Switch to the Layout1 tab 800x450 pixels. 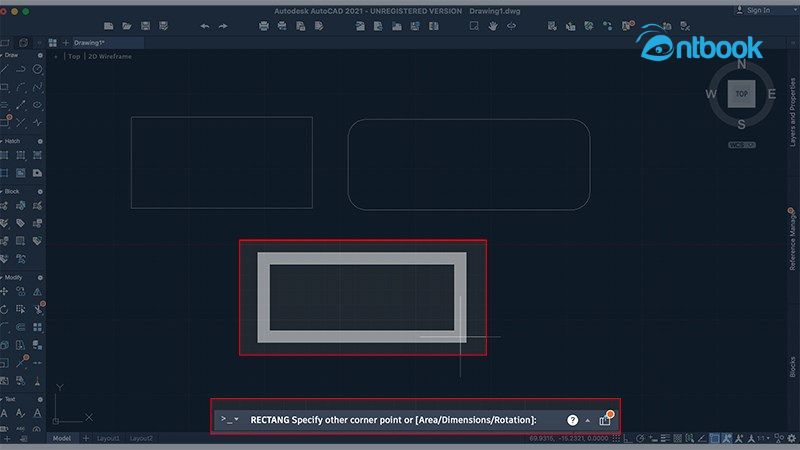click(108, 438)
